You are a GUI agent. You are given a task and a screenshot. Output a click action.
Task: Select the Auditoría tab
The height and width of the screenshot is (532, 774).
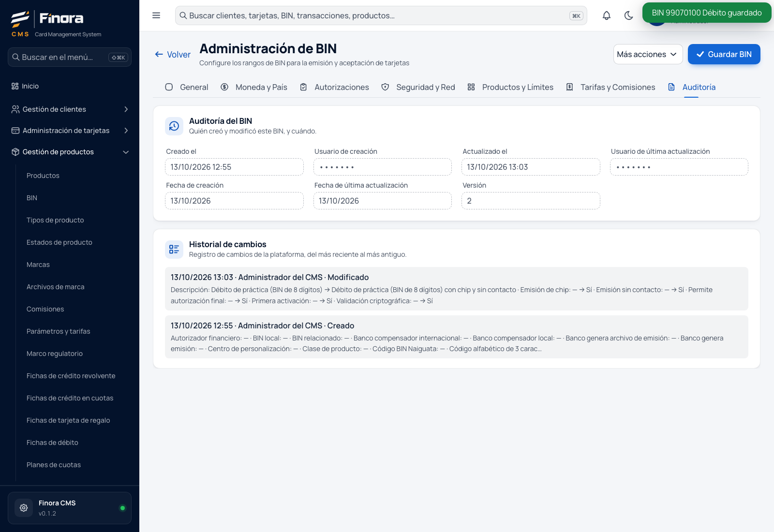[691, 87]
